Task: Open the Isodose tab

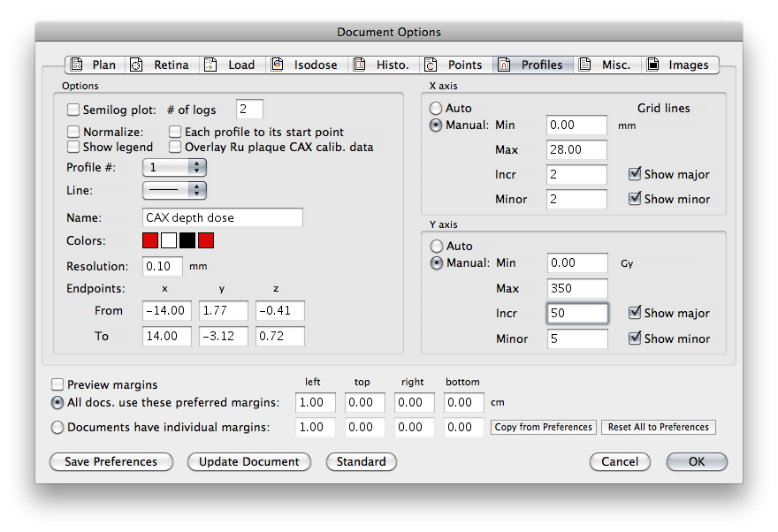Action: (307, 65)
